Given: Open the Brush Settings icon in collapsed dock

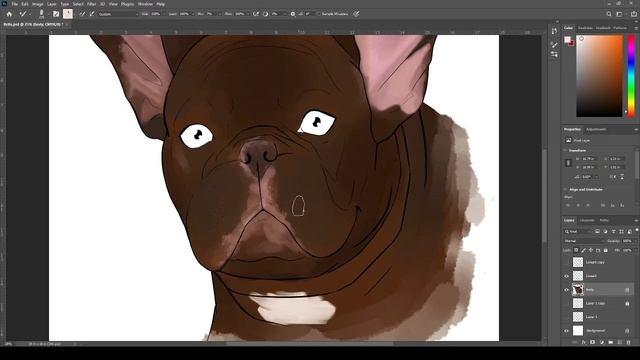Looking at the screenshot, I should coord(554,44).
